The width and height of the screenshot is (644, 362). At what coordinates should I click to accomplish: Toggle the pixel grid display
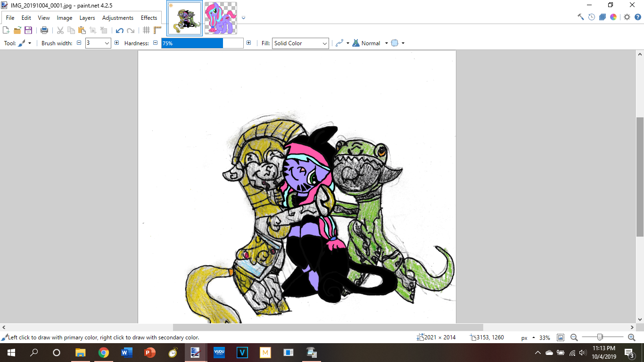pos(146,30)
